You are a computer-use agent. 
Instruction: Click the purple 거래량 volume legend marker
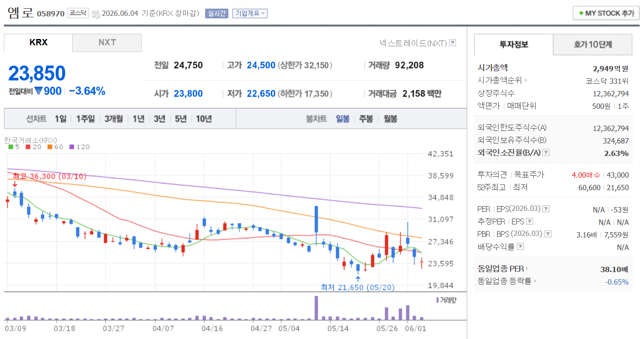pos(437,300)
